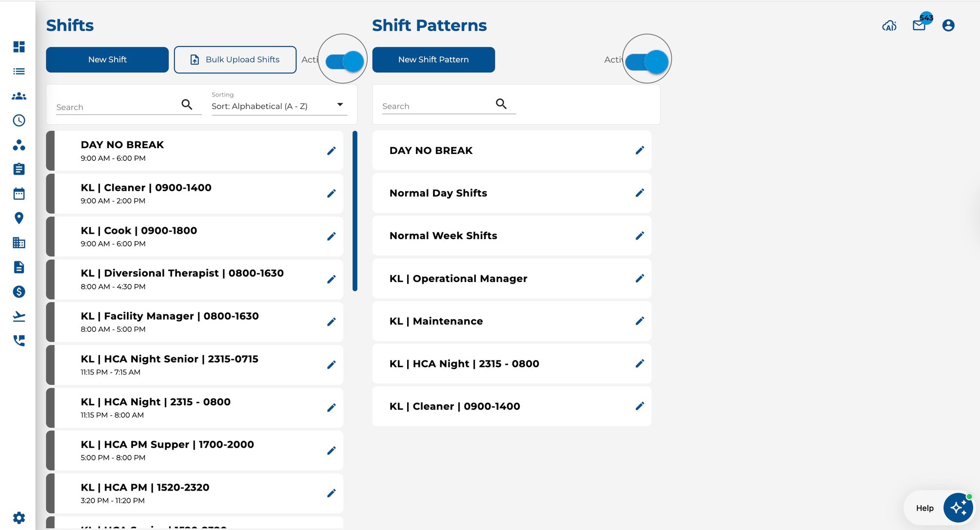
Task: Open the AI assistant sparkle button
Action: pyautogui.click(x=958, y=508)
